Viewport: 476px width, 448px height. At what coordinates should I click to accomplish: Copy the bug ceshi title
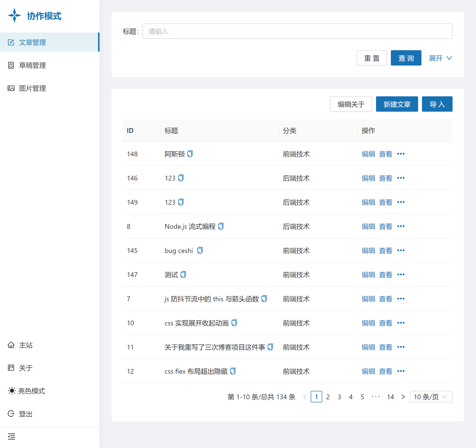pos(200,250)
